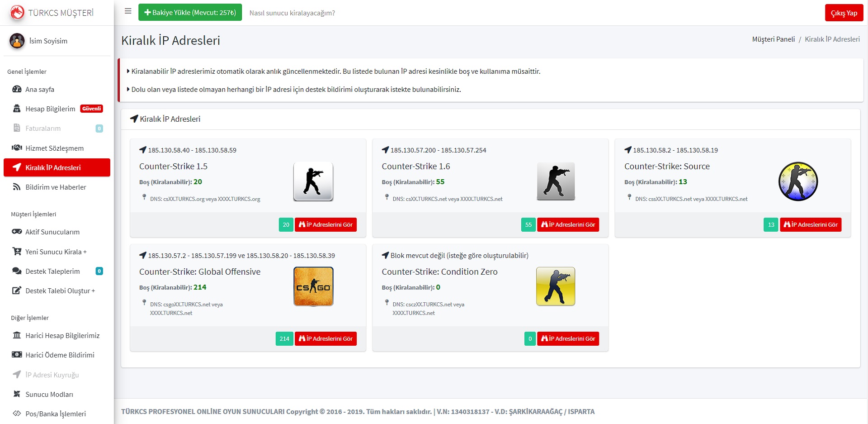Image resolution: width=868 pixels, height=424 pixels.
Task: Click Müşteri Paneli breadcrumb link
Action: pos(773,39)
